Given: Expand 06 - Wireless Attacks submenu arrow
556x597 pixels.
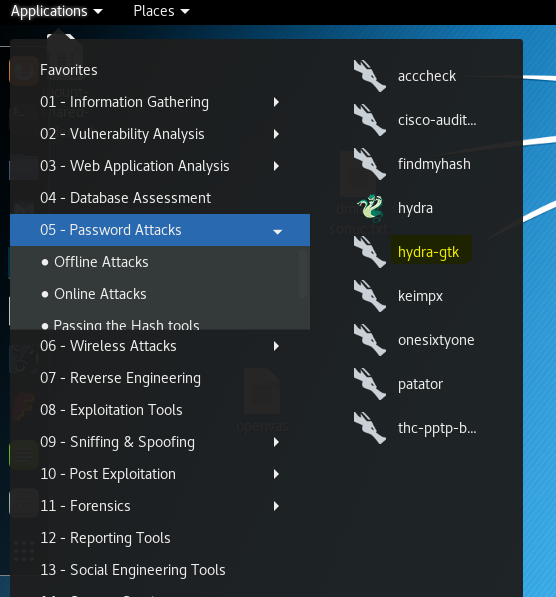Looking at the screenshot, I should click(276, 346).
